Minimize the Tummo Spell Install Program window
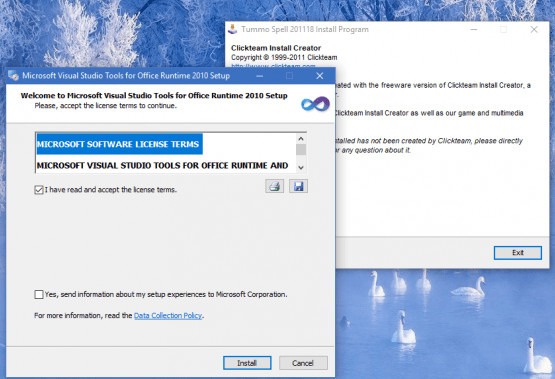The height and width of the screenshot is (379, 555). 474,29
